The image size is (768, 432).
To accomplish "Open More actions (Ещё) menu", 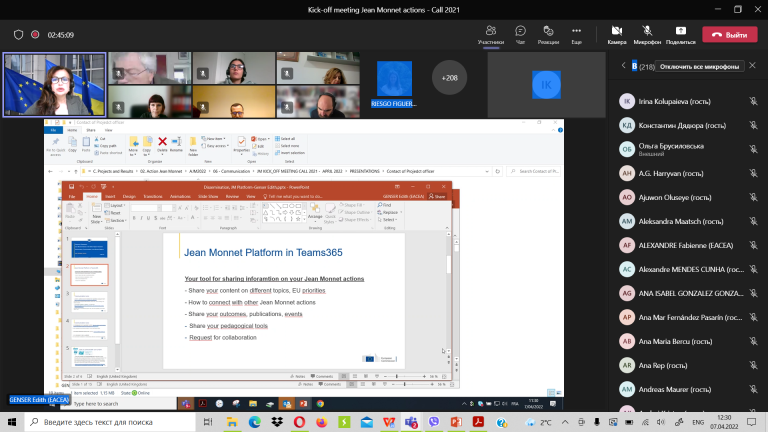I will 576,35.
